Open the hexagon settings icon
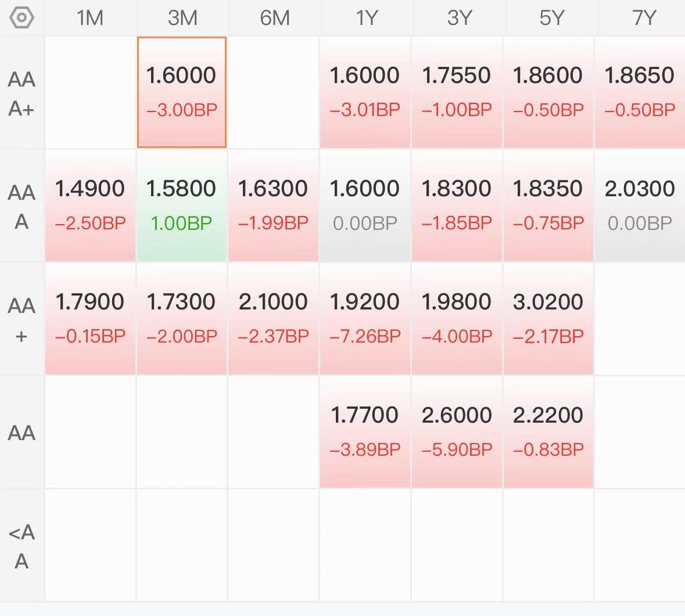 pyautogui.click(x=21, y=18)
